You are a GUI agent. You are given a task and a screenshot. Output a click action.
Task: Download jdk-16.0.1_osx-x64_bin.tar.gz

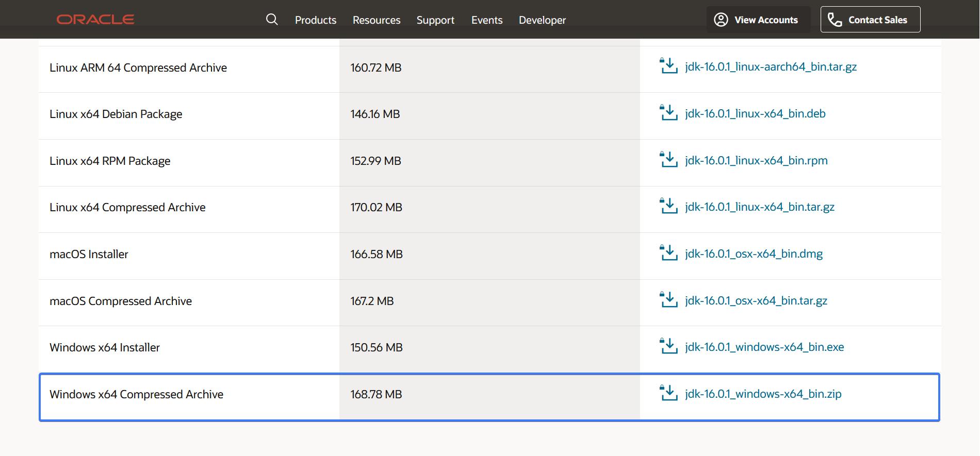click(x=756, y=301)
